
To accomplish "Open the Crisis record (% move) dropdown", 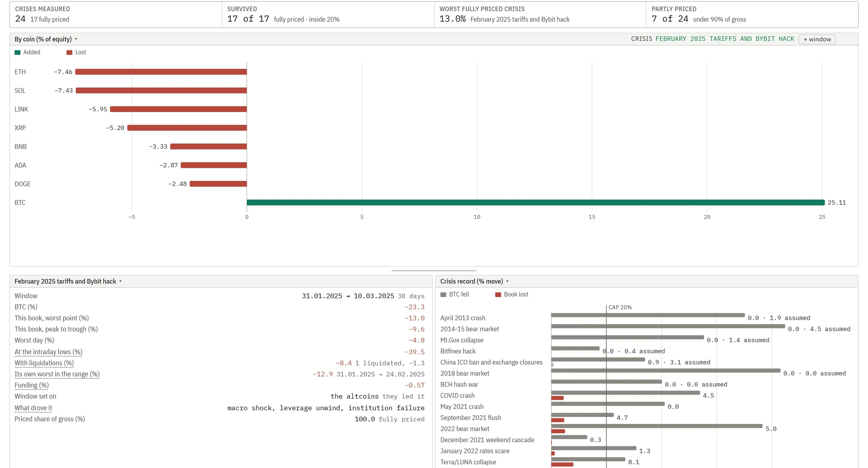I will pyautogui.click(x=474, y=281).
